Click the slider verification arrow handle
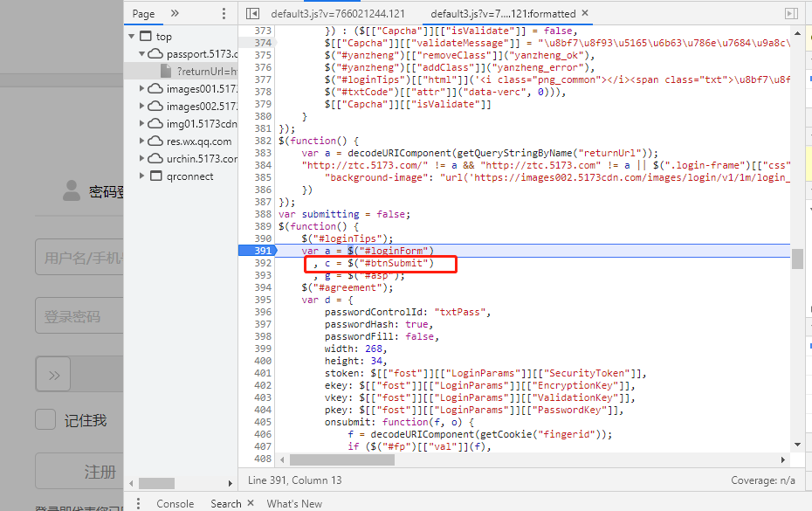812x511 pixels. pos(52,375)
